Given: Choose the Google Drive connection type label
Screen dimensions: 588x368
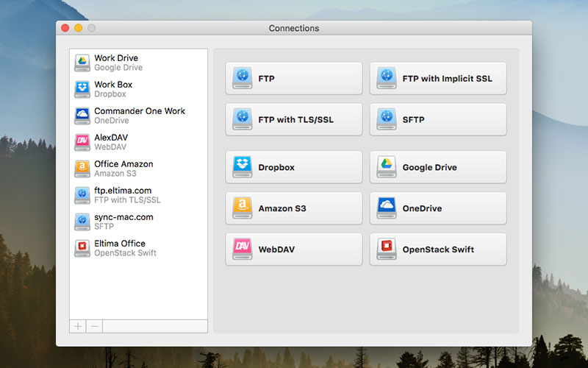Looking at the screenshot, I should pos(430,168).
